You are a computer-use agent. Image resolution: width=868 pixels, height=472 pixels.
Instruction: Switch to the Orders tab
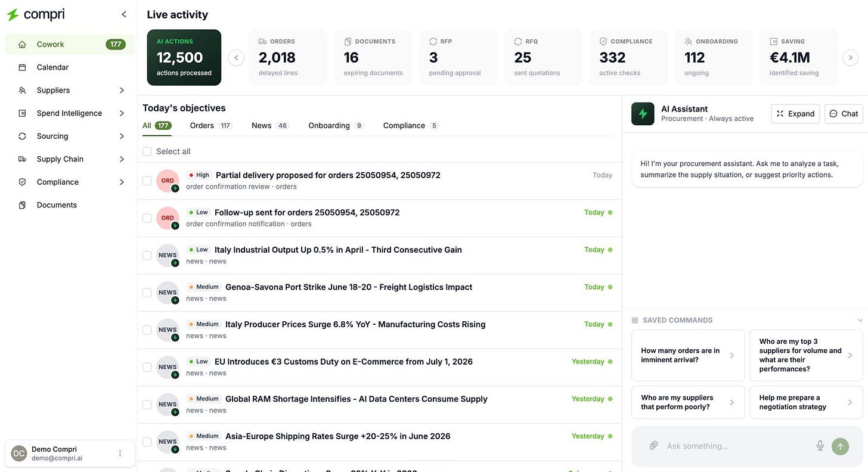click(211, 126)
